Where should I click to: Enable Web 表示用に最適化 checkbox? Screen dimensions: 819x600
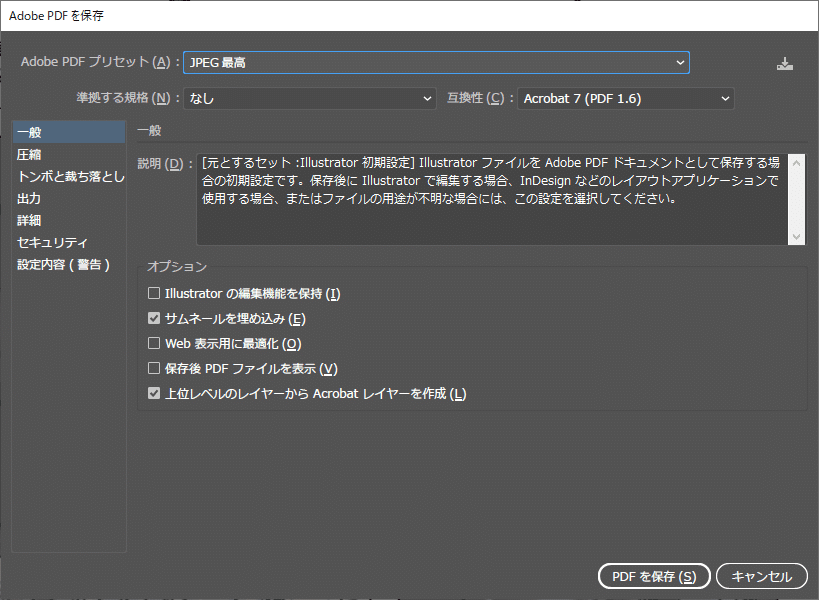(x=154, y=343)
